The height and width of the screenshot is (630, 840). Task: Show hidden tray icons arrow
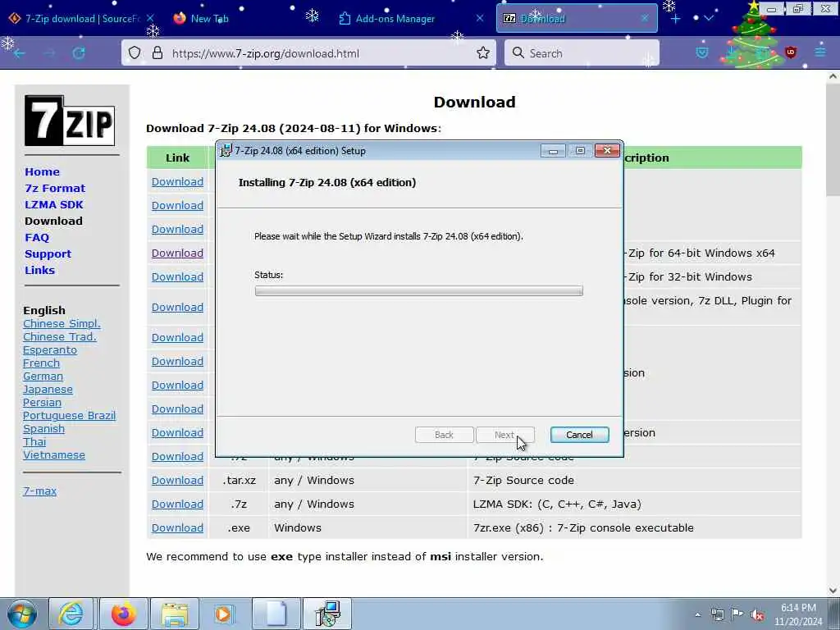pyautogui.click(x=697, y=615)
